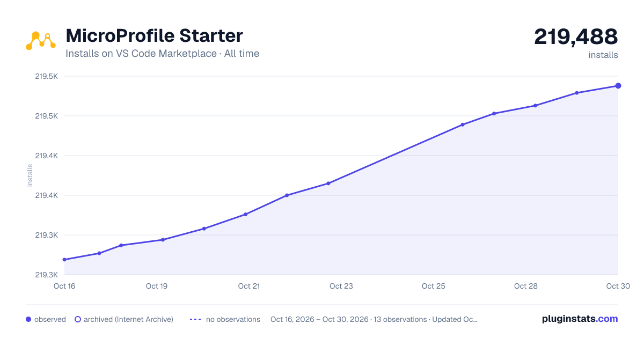Click the 'archived (Internet Archive)' legend label
Screen dimensions: 644x338
pos(128,319)
